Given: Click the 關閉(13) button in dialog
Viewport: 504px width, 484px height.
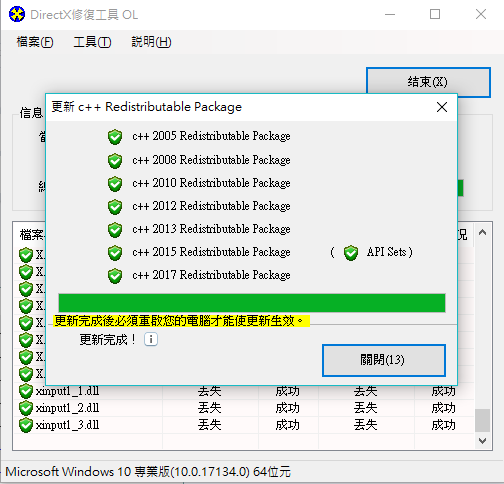Looking at the screenshot, I should pos(384,360).
